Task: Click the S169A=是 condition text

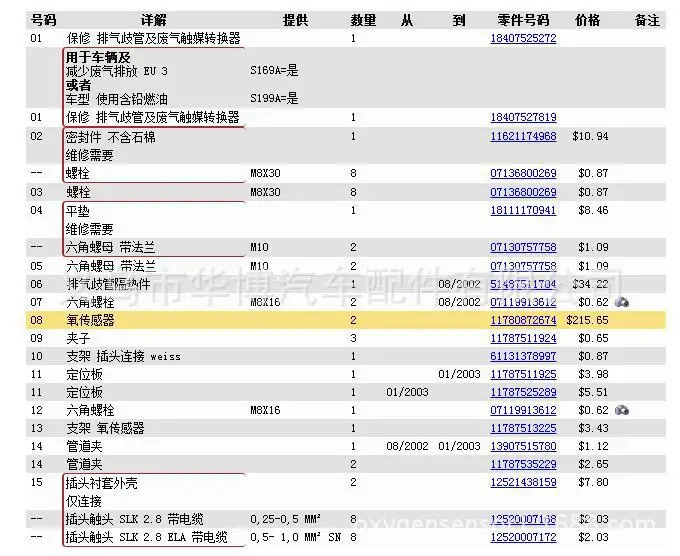Action: pyautogui.click(x=274, y=71)
